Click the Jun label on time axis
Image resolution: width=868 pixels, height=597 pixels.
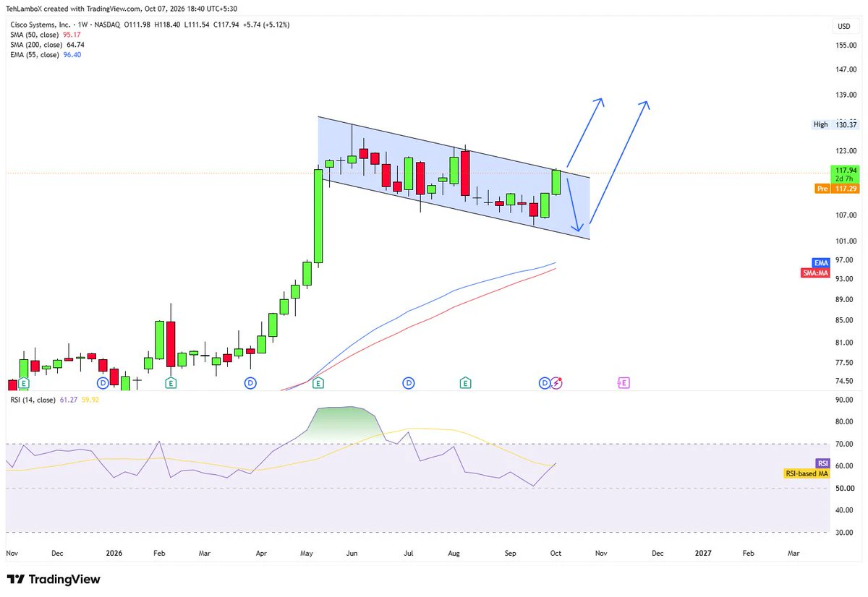coord(352,553)
